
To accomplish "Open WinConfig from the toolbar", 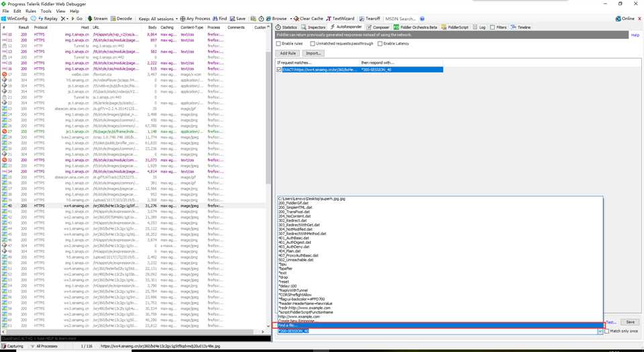I will point(14,19).
